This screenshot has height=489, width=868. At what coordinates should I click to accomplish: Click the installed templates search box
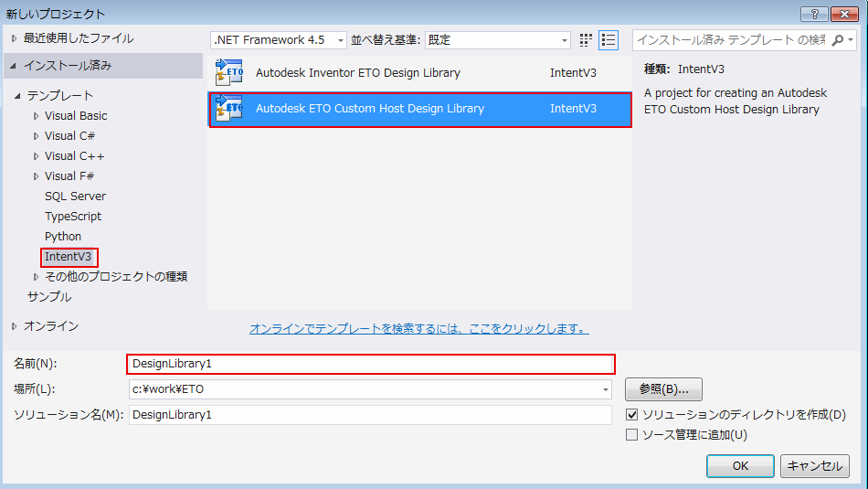pyautogui.click(x=731, y=40)
